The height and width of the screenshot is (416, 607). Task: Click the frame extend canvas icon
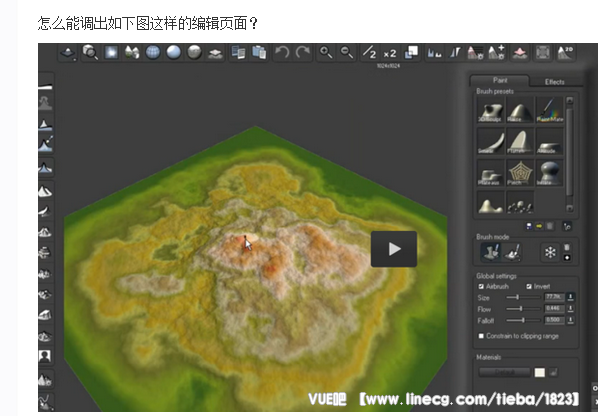[542, 53]
